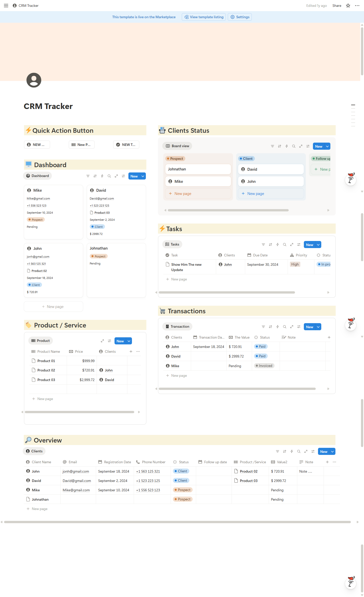Expand the New dropdown arrow in Dashboard
This screenshot has height=597, width=364.
143,176
